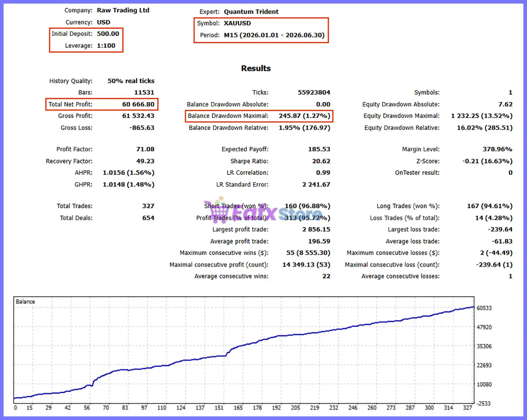Click Loss Trades value 14 (4.28%)
527x420 pixels.
pyautogui.click(x=494, y=218)
